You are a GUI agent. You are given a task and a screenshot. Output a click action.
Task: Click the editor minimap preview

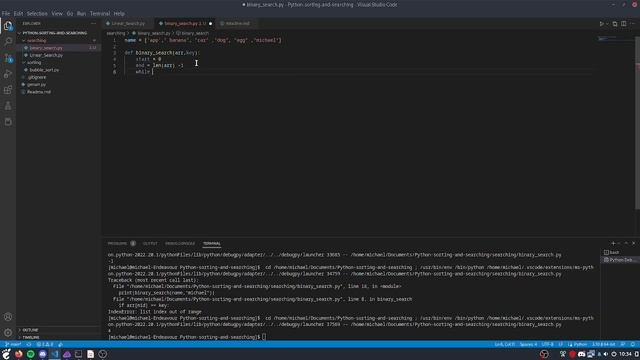coord(616,39)
